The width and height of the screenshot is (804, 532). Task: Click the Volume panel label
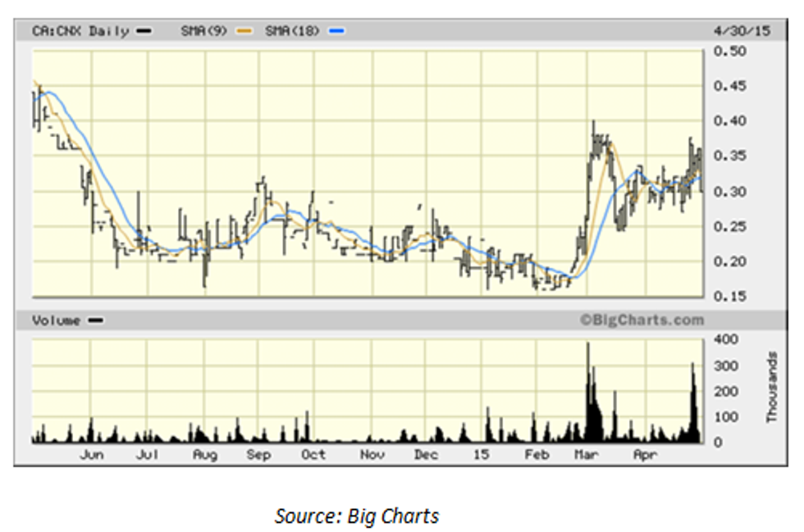click(x=57, y=321)
